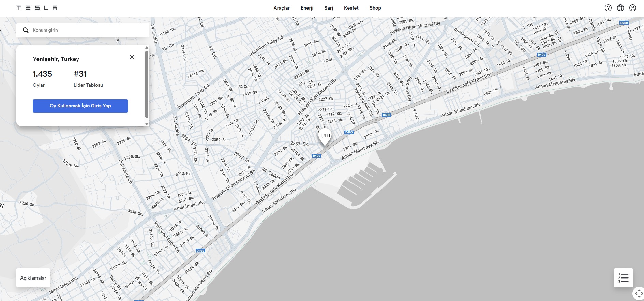This screenshot has height=301, width=644.
Task: Click the card scrollbar up arrow
Action: pos(147,48)
